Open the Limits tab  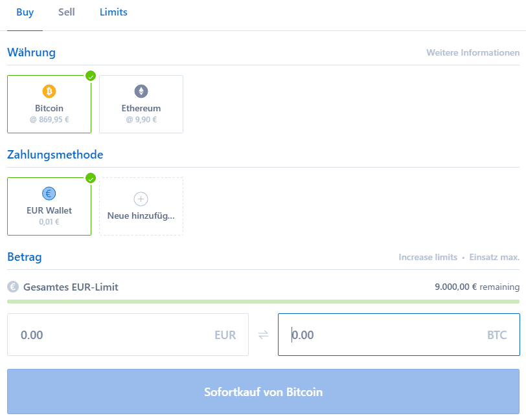tap(113, 12)
